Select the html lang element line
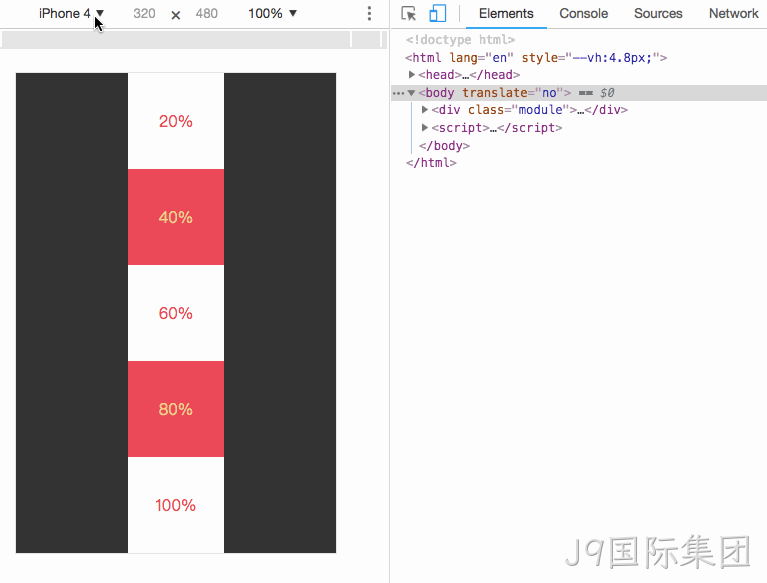 click(x=536, y=58)
